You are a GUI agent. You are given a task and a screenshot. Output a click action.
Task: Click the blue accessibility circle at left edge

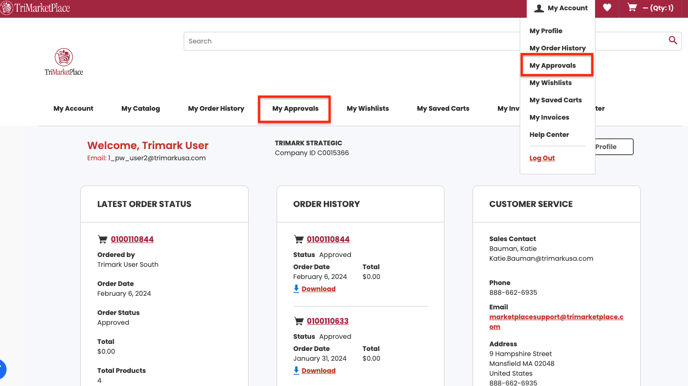(2, 369)
